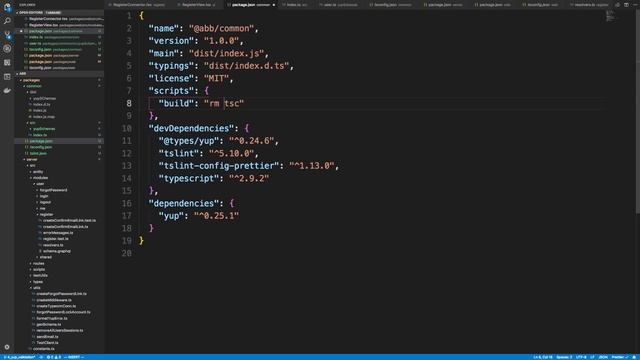The height and width of the screenshot is (360, 640).
Task: Collapse the server folder
Action: [31, 160]
